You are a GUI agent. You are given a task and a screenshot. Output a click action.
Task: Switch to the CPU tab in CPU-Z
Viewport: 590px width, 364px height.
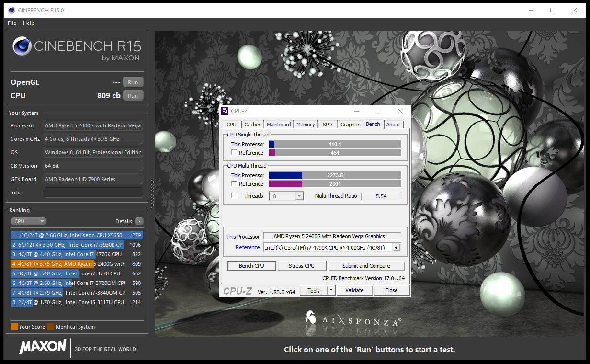pyautogui.click(x=232, y=125)
